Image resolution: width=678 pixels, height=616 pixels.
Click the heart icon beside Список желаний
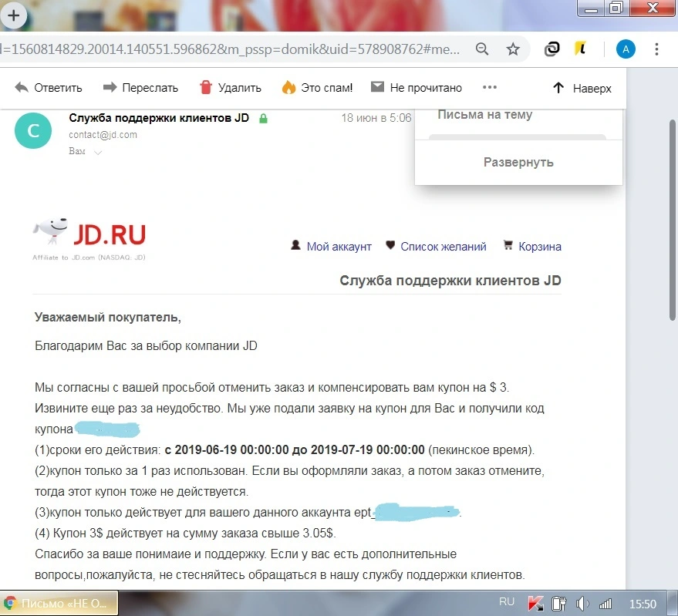click(390, 245)
